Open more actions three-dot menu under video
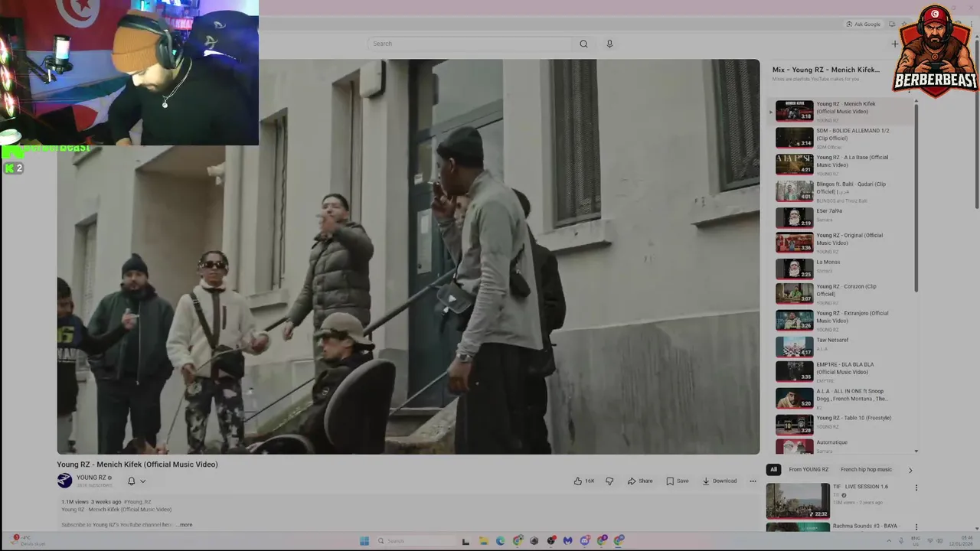The image size is (980, 551). 753,481
